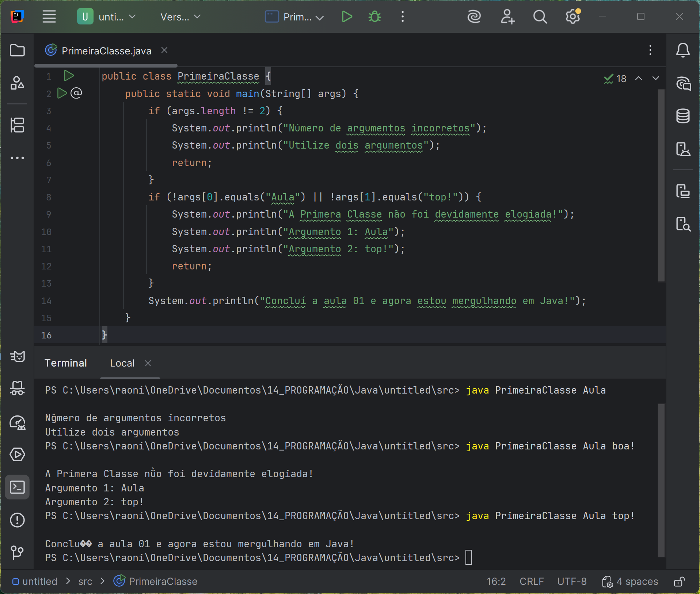
Task: Open the Project tool window folder icon
Action: tap(17, 50)
